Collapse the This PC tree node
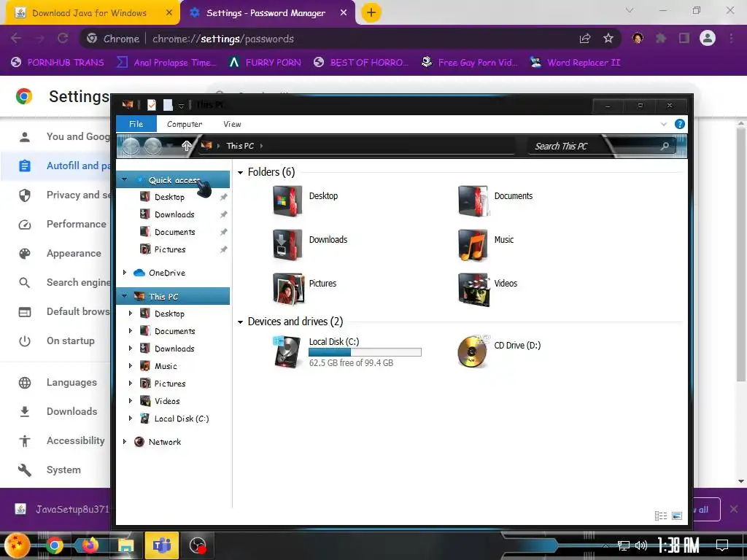Image resolution: width=747 pixels, height=560 pixels. (x=124, y=296)
